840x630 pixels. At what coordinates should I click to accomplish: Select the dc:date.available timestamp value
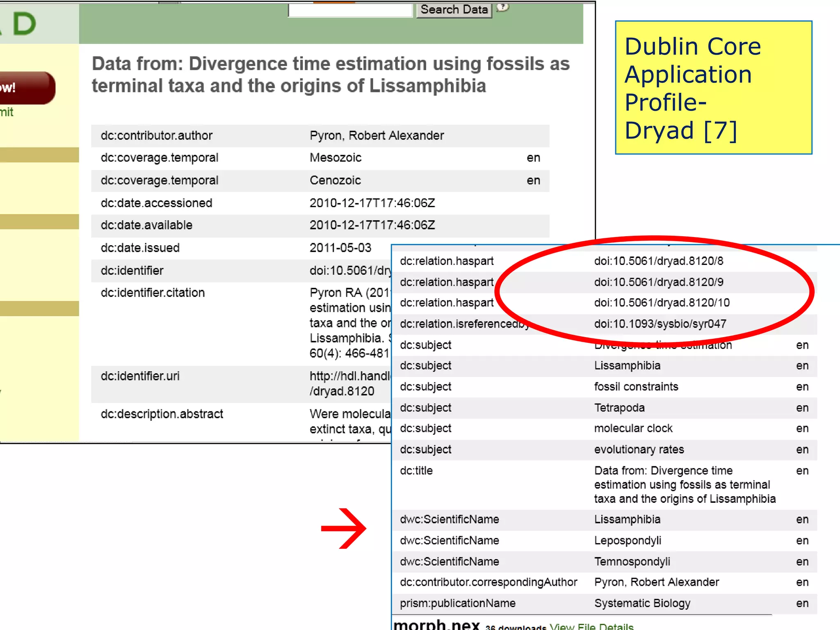pos(372,225)
